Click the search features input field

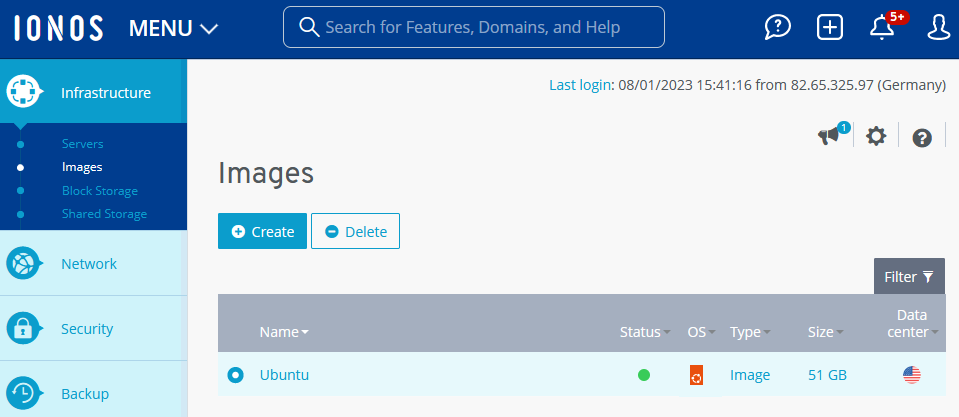tap(474, 27)
